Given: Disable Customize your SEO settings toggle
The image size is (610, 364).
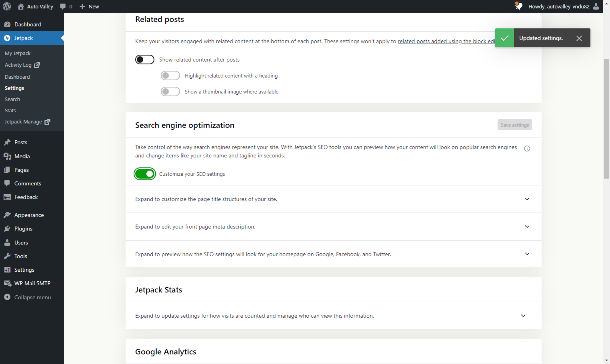Looking at the screenshot, I should (145, 174).
